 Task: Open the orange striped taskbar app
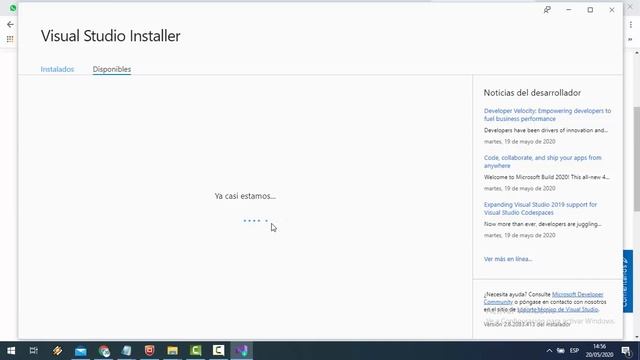[57, 351]
